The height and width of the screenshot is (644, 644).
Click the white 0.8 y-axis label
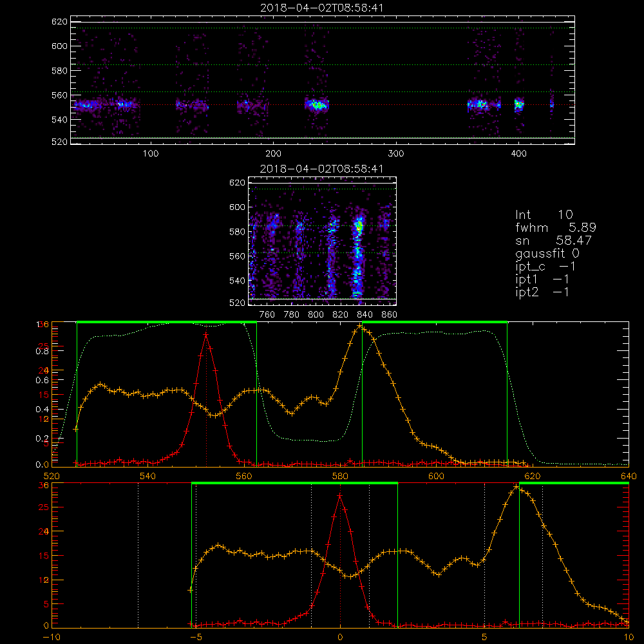[x=43, y=352]
